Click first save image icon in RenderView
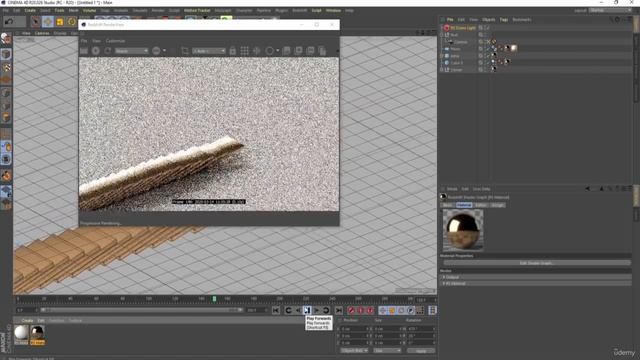Viewport: 640px width, 360px height. click(287, 51)
